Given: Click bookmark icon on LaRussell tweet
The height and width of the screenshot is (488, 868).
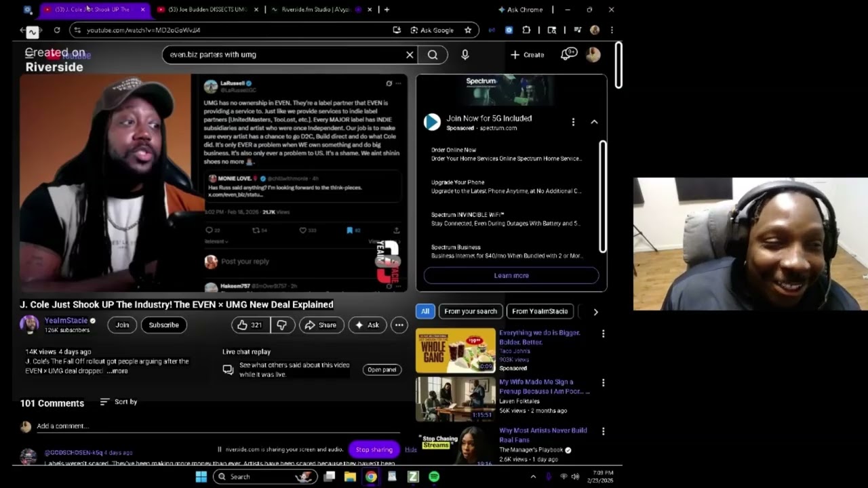Looking at the screenshot, I should [x=350, y=230].
